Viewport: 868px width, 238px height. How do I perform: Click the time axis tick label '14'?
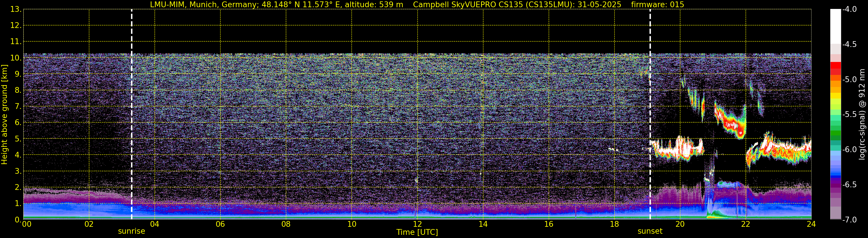(483, 224)
